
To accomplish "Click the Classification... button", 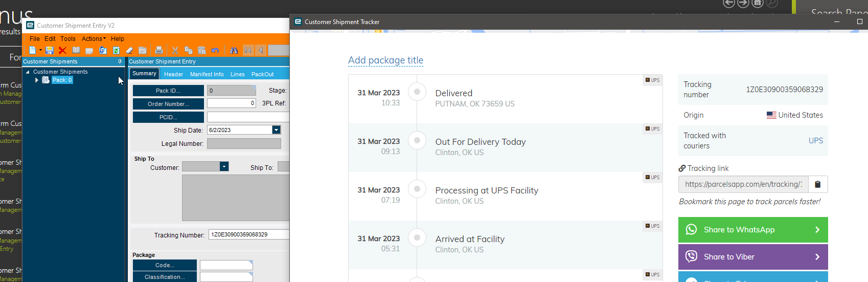I will 165,277.
